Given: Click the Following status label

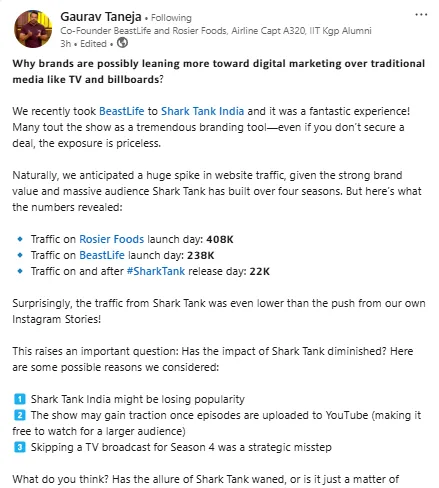Looking at the screenshot, I should pos(171,18).
